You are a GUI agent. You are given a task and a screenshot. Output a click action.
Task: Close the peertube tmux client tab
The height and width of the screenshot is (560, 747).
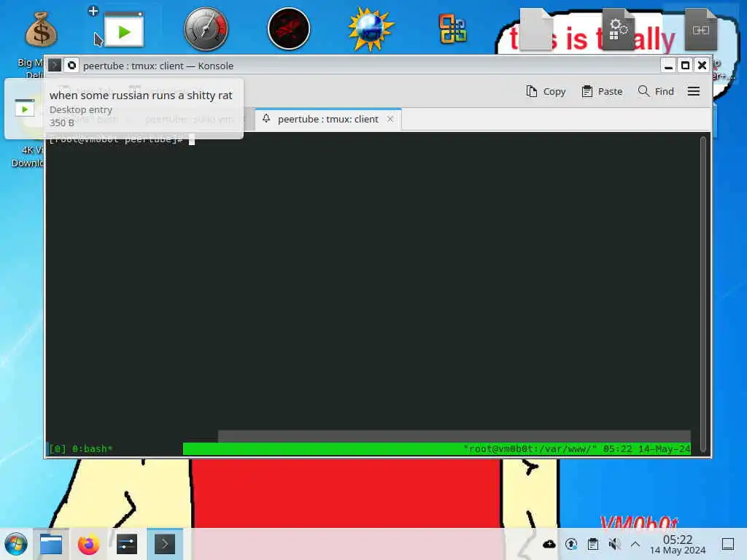390,119
